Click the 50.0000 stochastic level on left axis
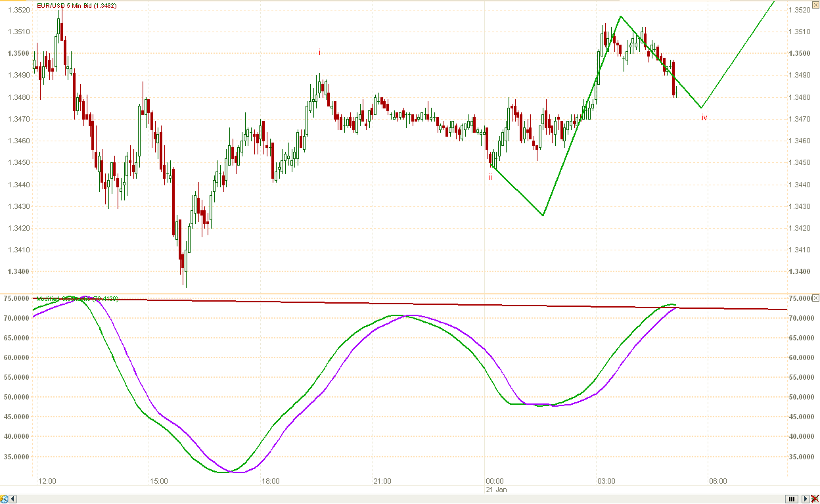Image resolution: width=820 pixels, height=504 pixels. click(16, 397)
